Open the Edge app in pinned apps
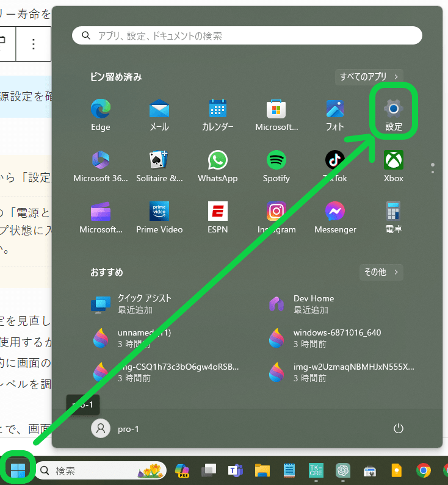 (x=101, y=115)
